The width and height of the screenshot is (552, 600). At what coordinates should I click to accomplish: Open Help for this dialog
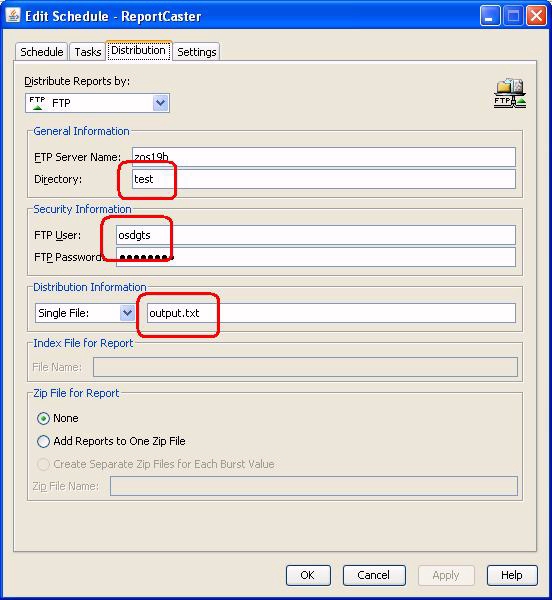click(x=512, y=575)
